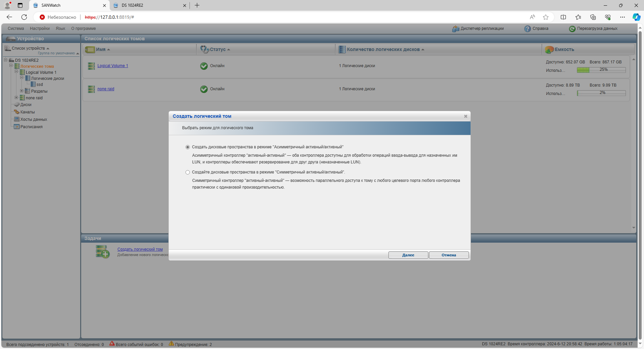Open the Copilot sidebar
Viewport: 644px width, 349px height.
click(636, 17)
